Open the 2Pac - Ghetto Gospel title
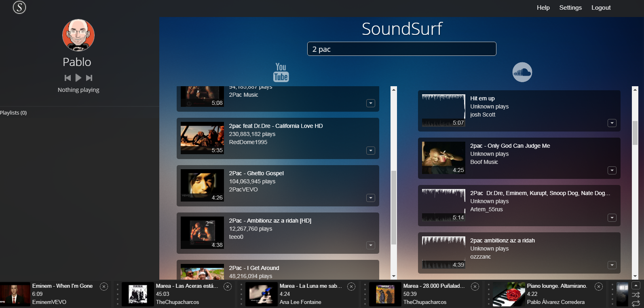644x308 pixels. [256, 173]
